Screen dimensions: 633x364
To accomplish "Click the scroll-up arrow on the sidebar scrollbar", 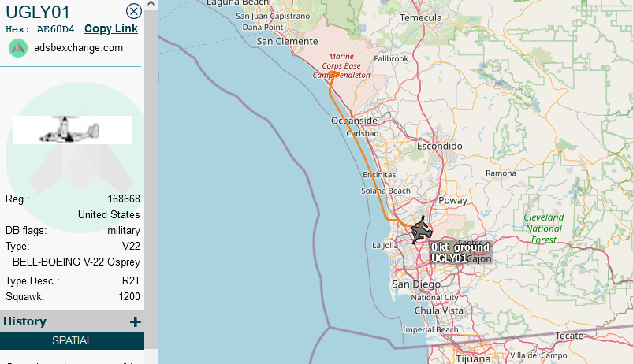I will point(151,4).
